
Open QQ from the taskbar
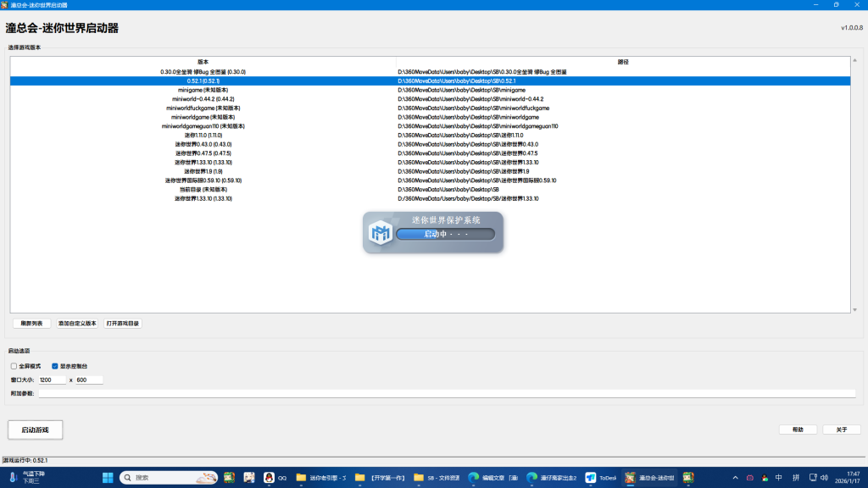click(275, 478)
